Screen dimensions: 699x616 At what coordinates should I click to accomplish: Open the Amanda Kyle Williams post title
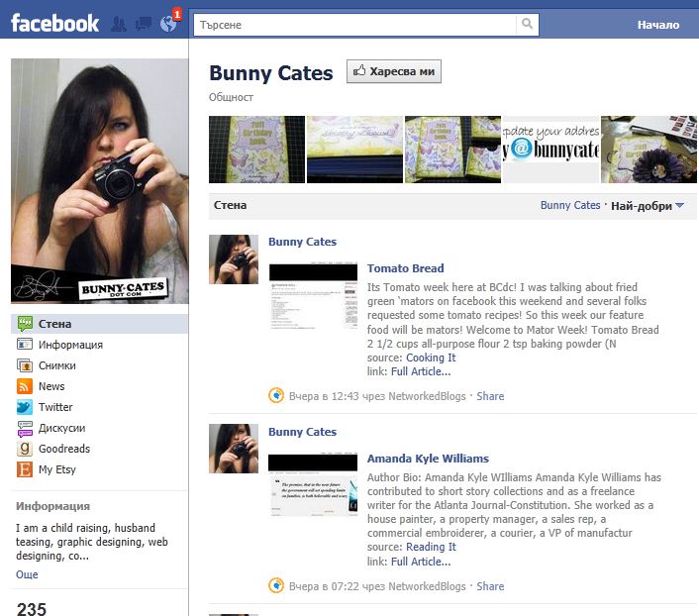[428, 459]
